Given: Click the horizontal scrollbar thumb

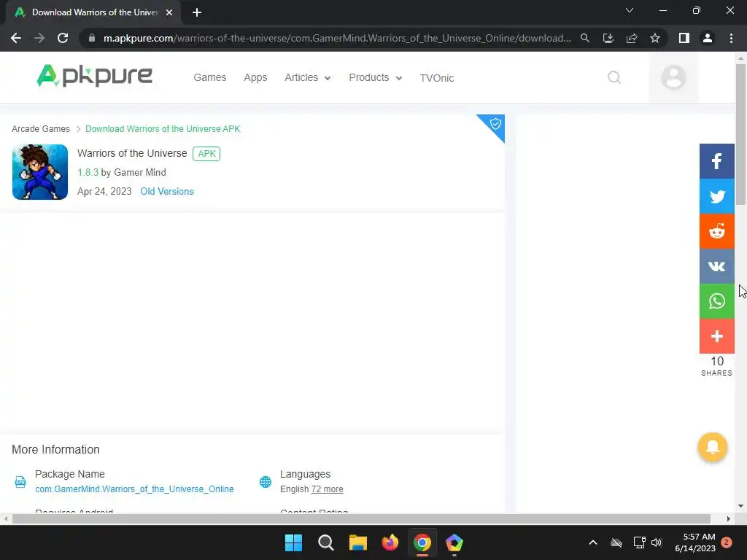Looking at the screenshot, I should pos(361,518).
